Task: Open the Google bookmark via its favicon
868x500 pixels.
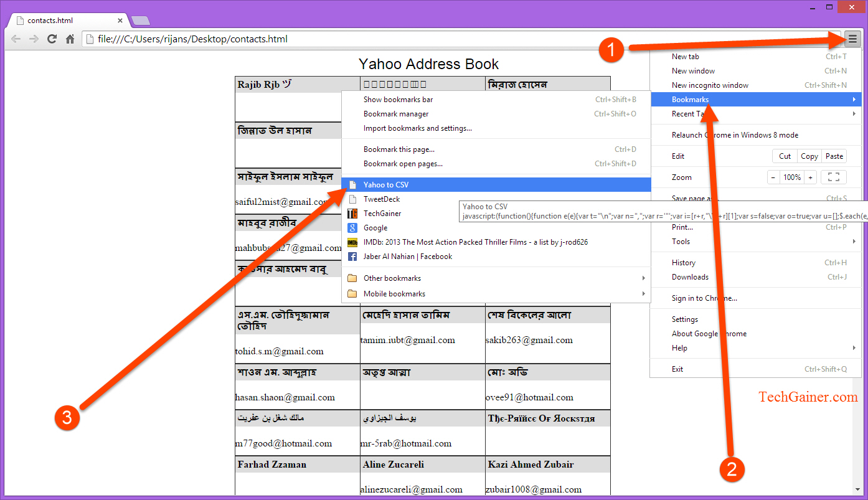Action: (353, 227)
